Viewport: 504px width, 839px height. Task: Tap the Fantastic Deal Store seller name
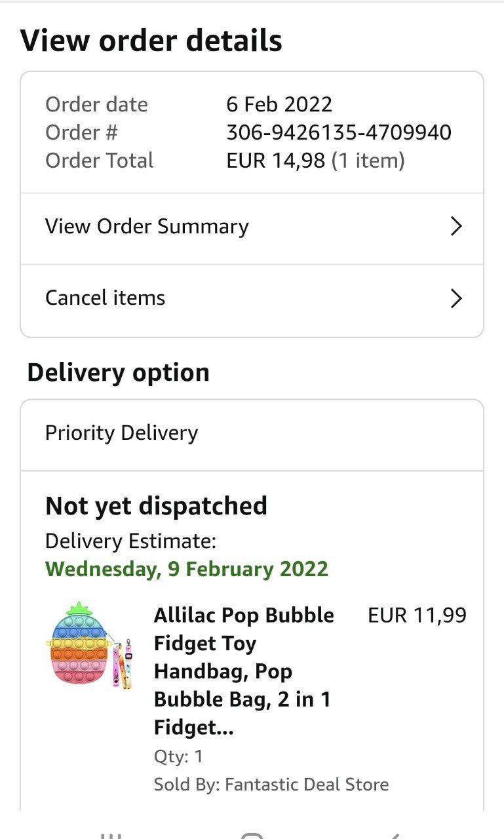coord(307,785)
